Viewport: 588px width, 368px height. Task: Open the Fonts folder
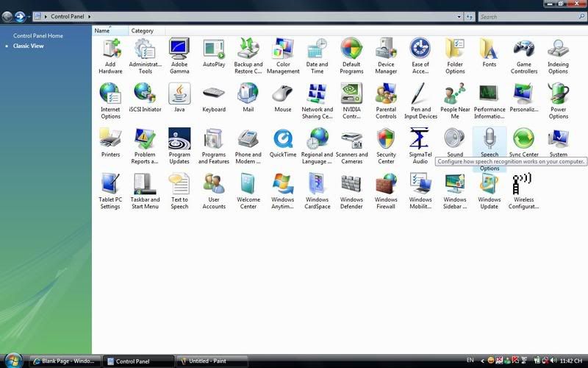tap(490, 53)
